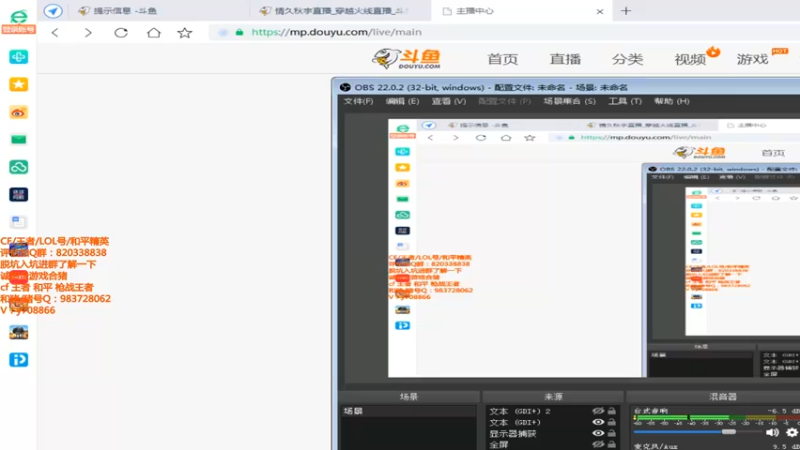Click the 场景 panel header

pos(409,396)
